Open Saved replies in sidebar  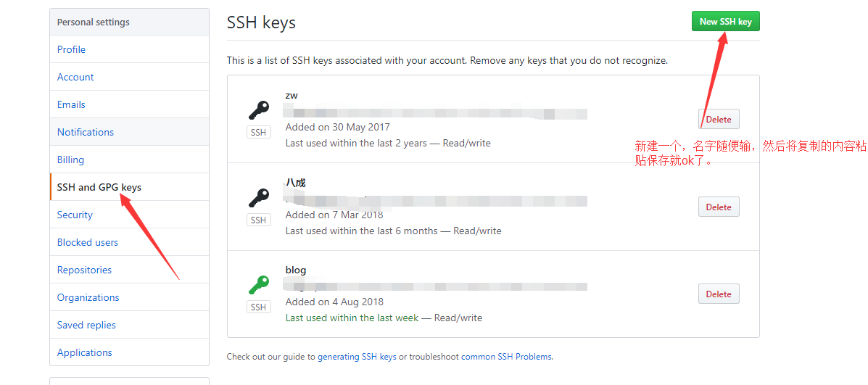tap(86, 325)
